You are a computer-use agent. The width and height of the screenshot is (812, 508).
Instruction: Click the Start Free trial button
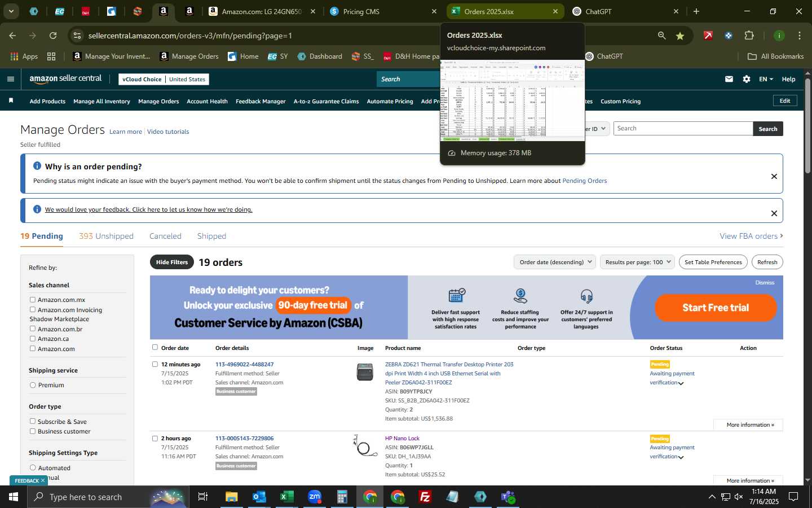click(716, 308)
